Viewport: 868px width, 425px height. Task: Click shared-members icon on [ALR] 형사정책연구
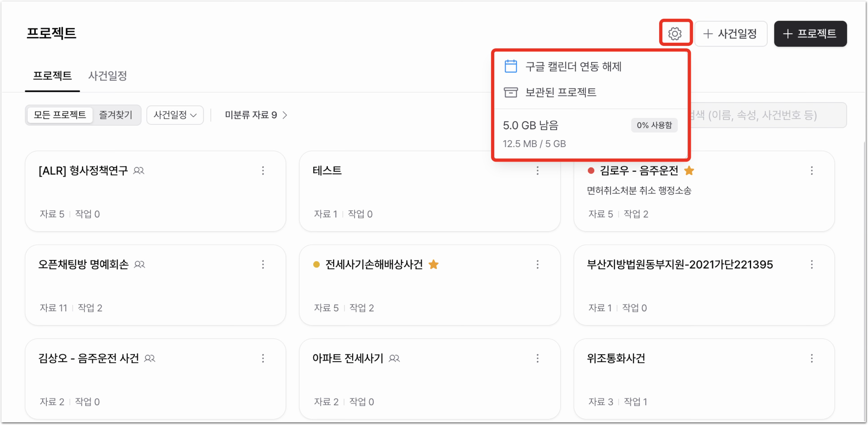point(139,171)
